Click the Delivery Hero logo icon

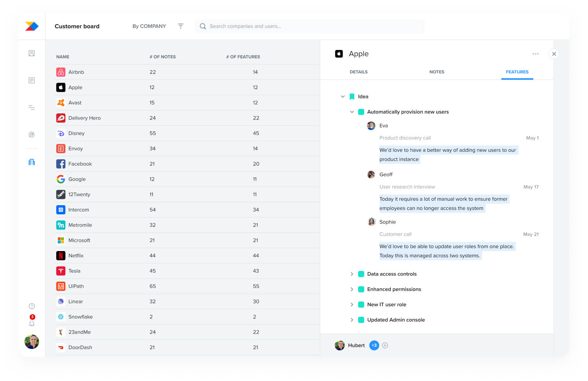(61, 118)
